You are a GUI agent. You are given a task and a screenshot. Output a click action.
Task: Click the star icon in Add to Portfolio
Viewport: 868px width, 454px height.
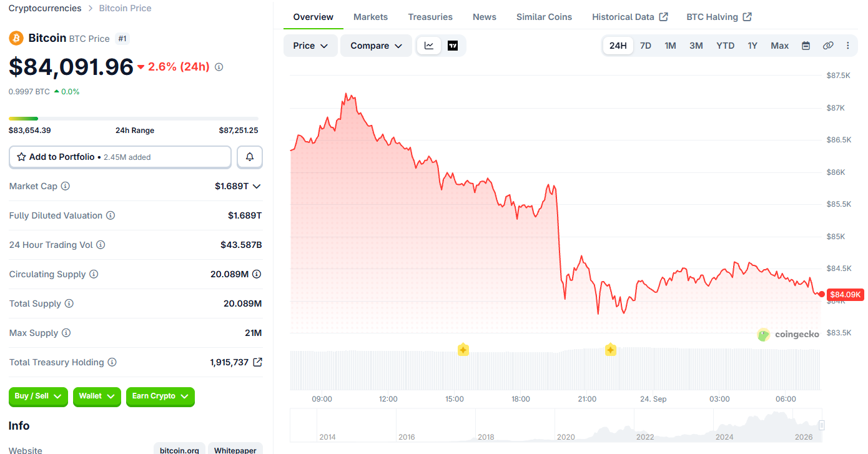coord(21,157)
